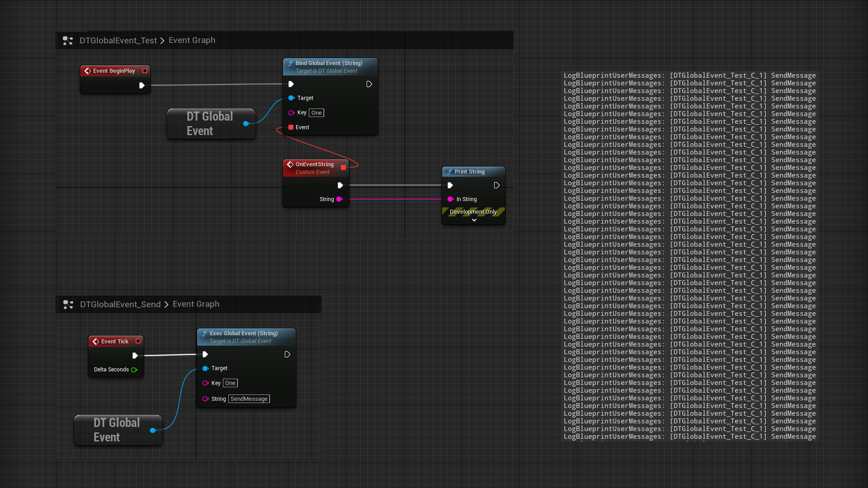Viewport: 868px width, 488px height.
Task: Click the red delegate pin on OnEventString
Action: (343, 168)
